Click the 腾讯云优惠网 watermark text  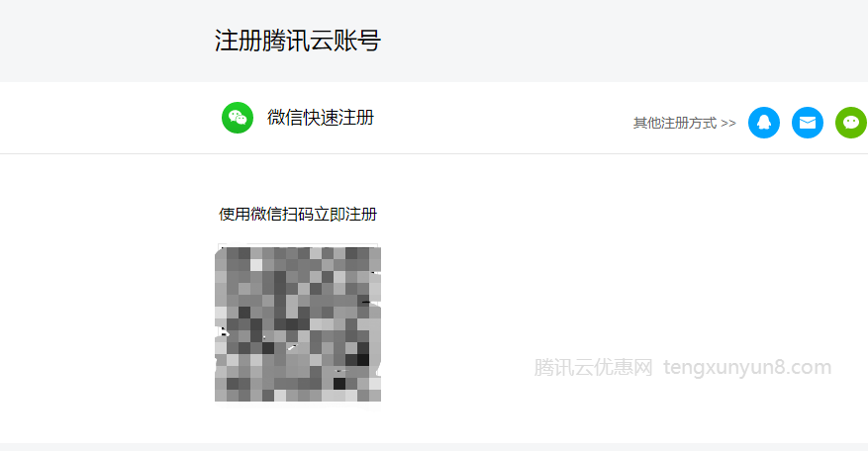point(593,368)
